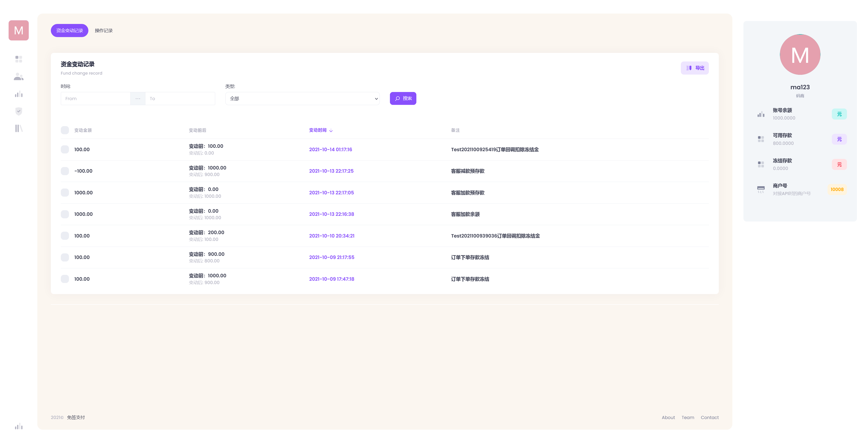868x443 pixels.
Task: Check the row dated 2021-10-09 21:17:55
Action: point(65,257)
